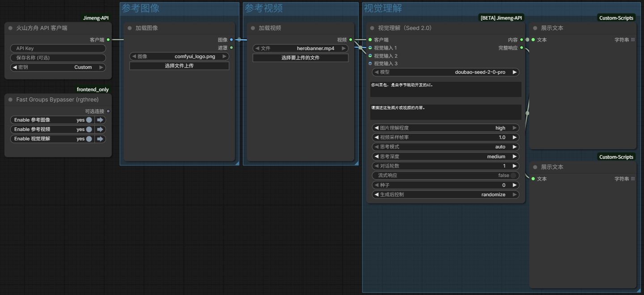Click 选择文件上传 button
The height and width of the screenshot is (295, 644).
click(179, 66)
